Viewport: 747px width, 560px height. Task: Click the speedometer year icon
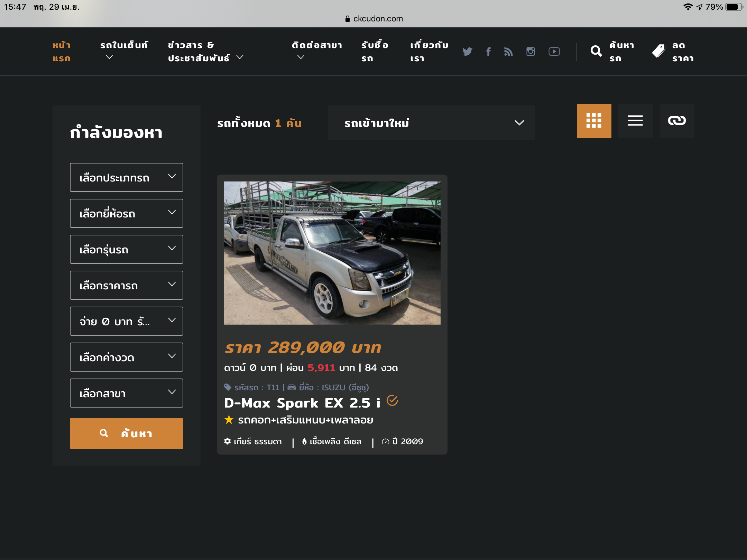point(385,441)
